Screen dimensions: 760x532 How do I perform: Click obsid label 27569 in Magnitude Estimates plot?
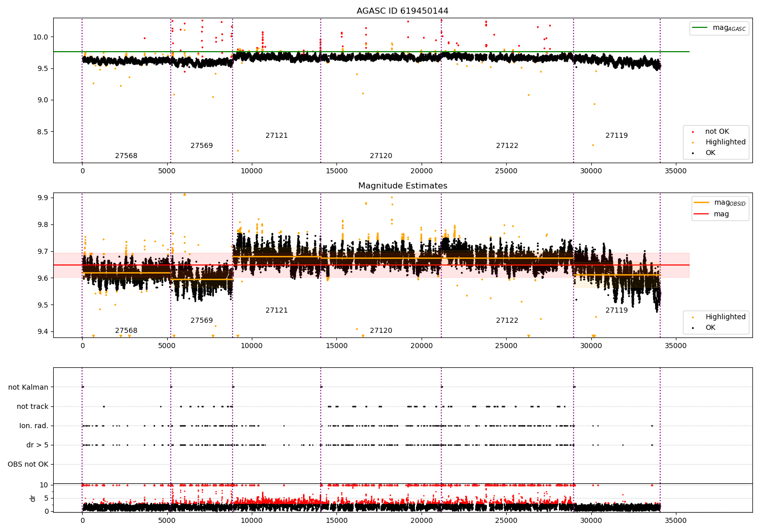click(202, 321)
